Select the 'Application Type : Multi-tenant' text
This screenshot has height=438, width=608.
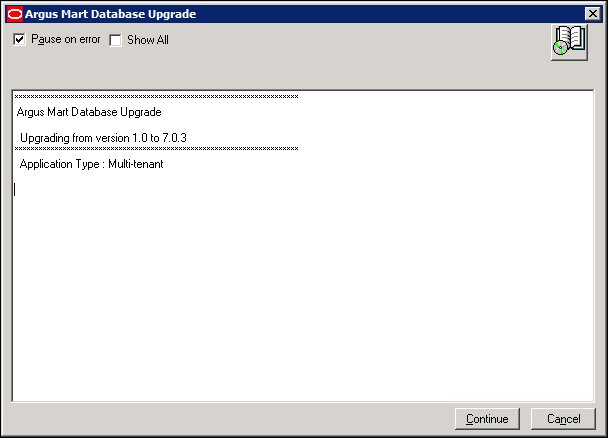pos(92,164)
